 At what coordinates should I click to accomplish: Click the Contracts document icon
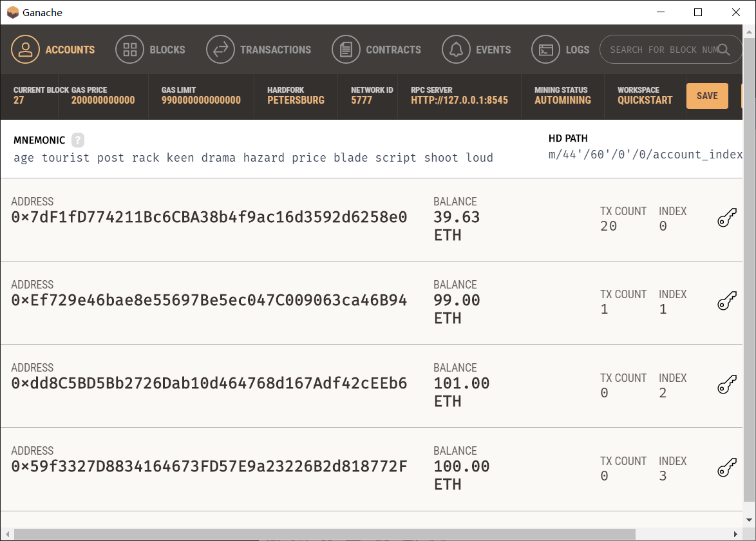pos(346,50)
